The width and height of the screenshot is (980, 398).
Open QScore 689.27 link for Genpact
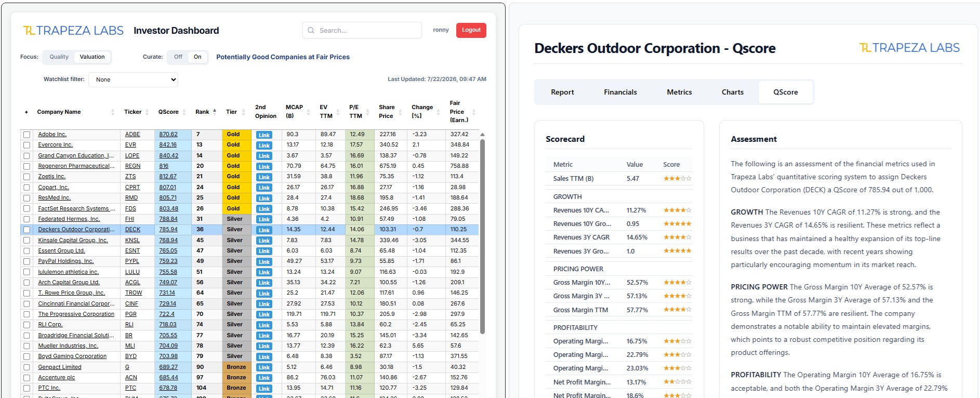[168, 367]
